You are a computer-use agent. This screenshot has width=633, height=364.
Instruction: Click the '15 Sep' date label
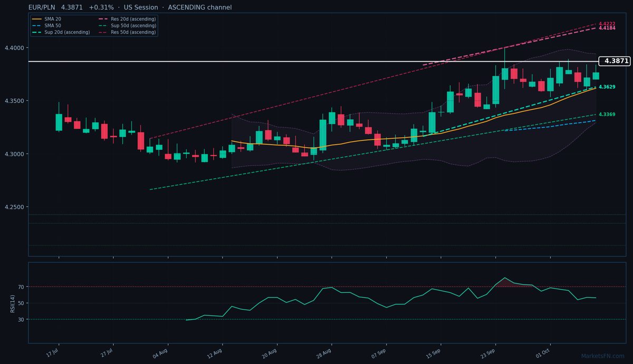tap(433, 352)
